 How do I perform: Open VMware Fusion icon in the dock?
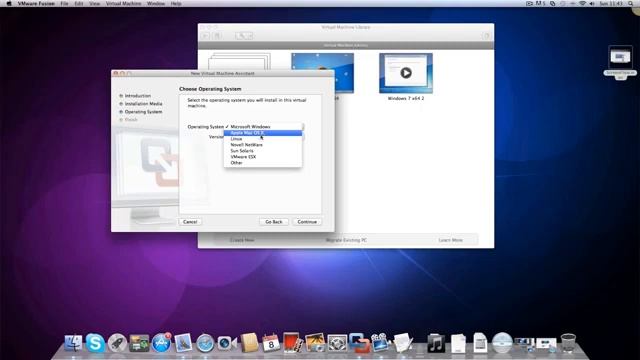(x=359, y=343)
